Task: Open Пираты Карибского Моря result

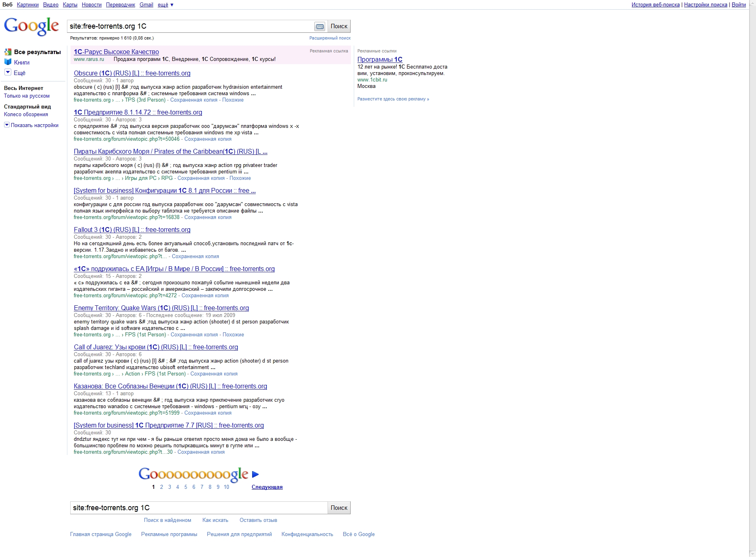Action: point(171,151)
